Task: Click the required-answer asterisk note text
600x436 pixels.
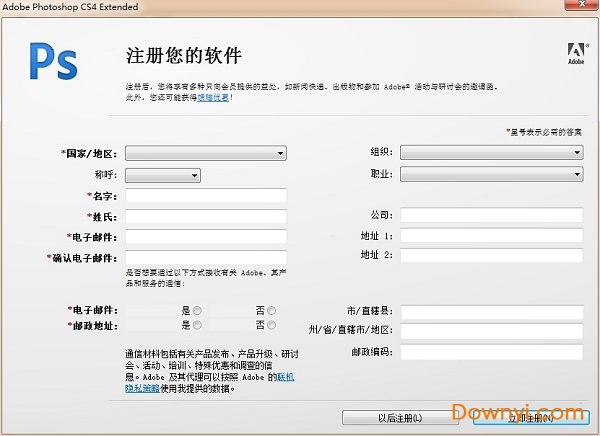Action: pos(544,132)
